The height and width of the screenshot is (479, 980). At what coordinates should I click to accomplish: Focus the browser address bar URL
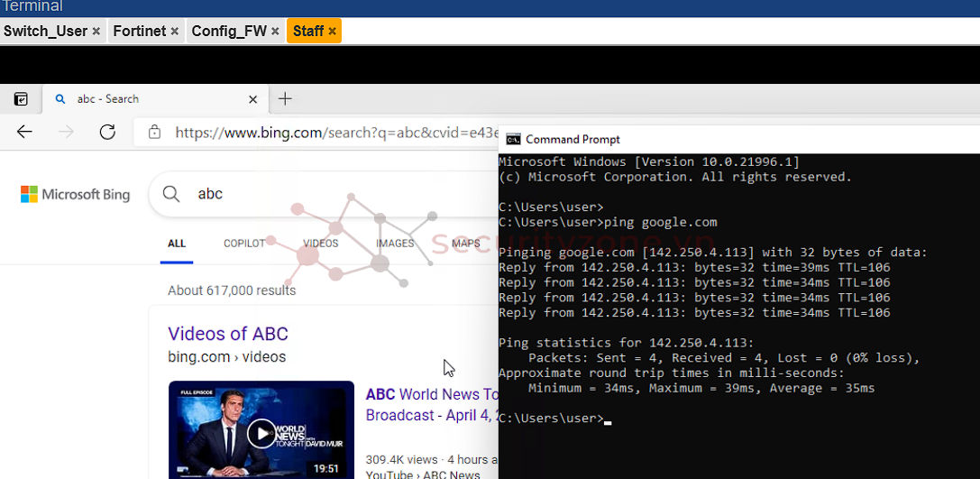(337, 133)
